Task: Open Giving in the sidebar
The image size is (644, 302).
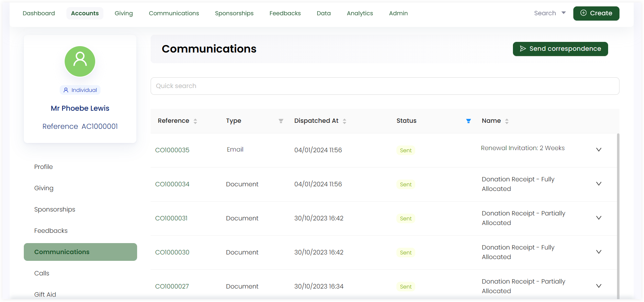Action: (44, 188)
